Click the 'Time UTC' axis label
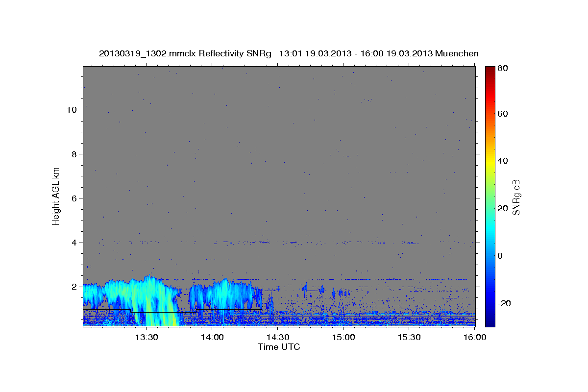This screenshot has width=588, height=392. tap(279, 347)
